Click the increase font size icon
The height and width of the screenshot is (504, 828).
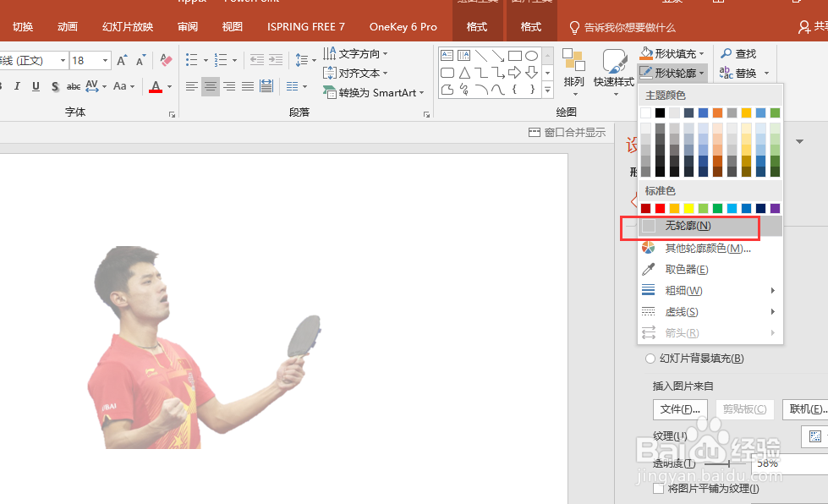click(122, 60)
